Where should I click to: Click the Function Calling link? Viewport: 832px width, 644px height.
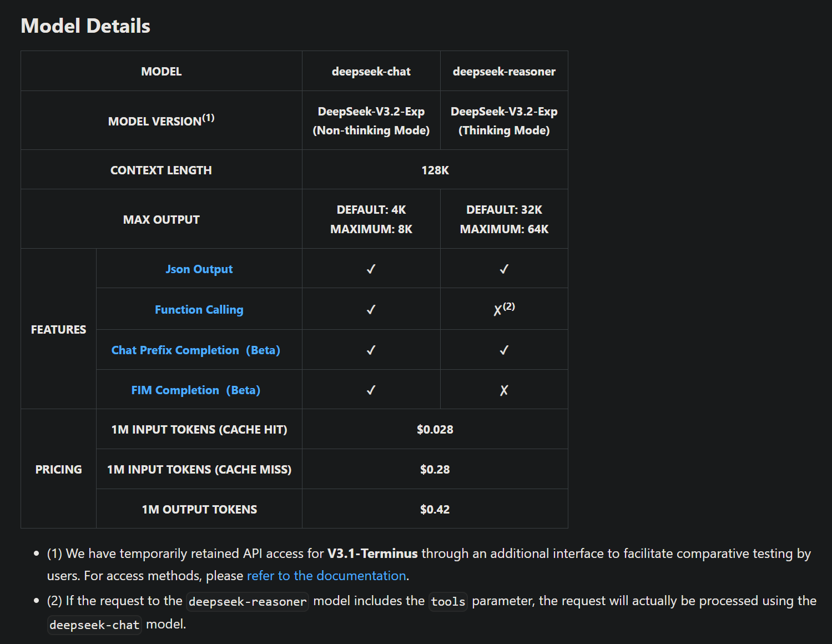[x=199, y=310]
